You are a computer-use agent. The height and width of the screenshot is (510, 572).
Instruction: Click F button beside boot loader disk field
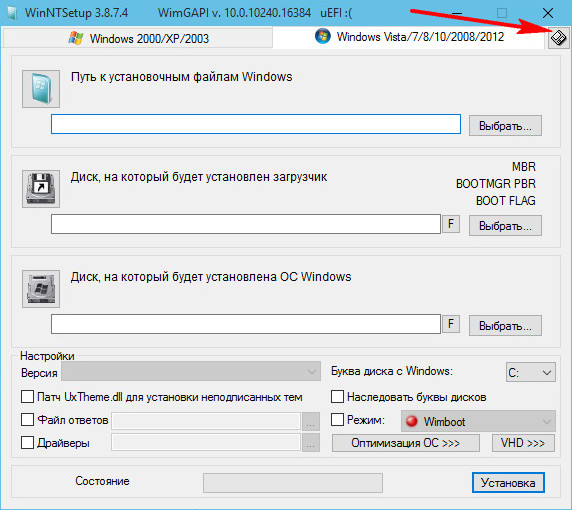(x=451, y=224)
